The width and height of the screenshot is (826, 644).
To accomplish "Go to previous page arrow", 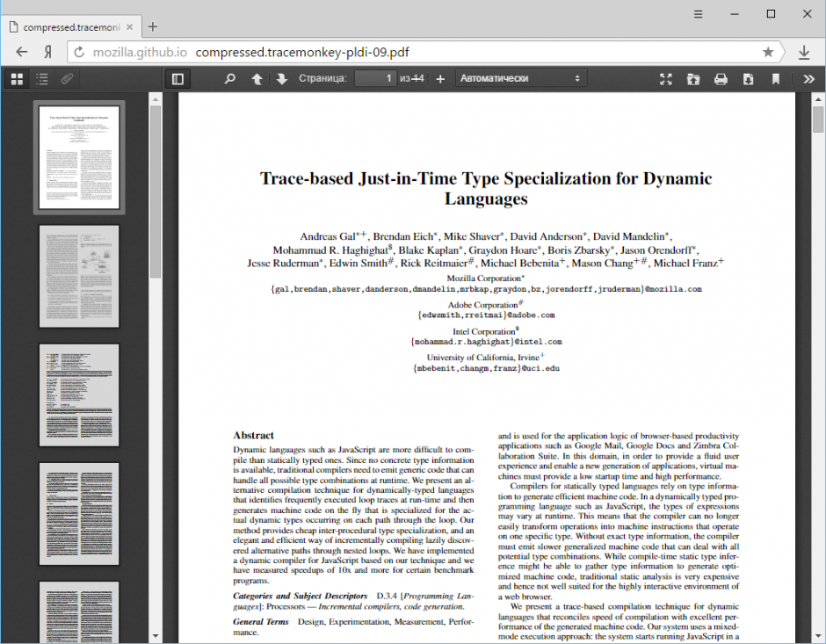I will [257, 79].
